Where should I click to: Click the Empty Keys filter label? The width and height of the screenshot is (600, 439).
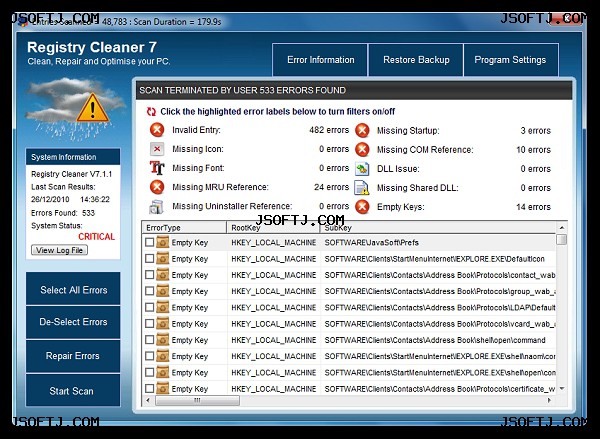click(x=401, y=207)
